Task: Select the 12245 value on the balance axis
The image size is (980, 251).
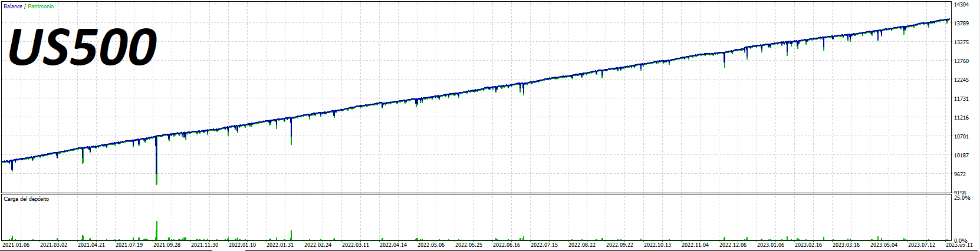Action: tap(962, 80)
